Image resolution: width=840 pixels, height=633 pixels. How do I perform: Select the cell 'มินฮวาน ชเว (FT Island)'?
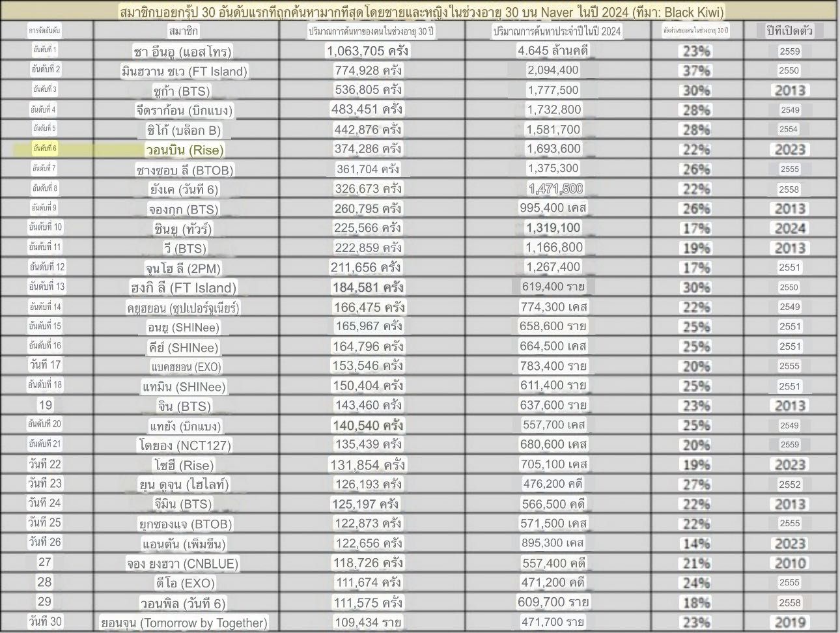click(184, 71)
